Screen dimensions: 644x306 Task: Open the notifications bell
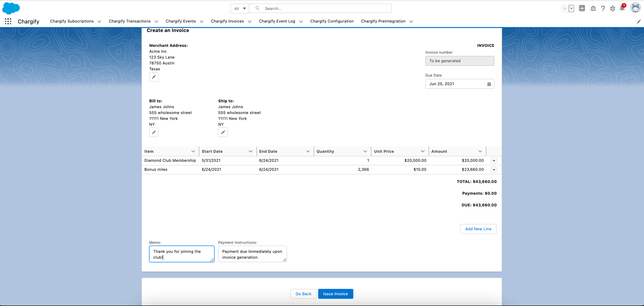click(x=622, y=9)
